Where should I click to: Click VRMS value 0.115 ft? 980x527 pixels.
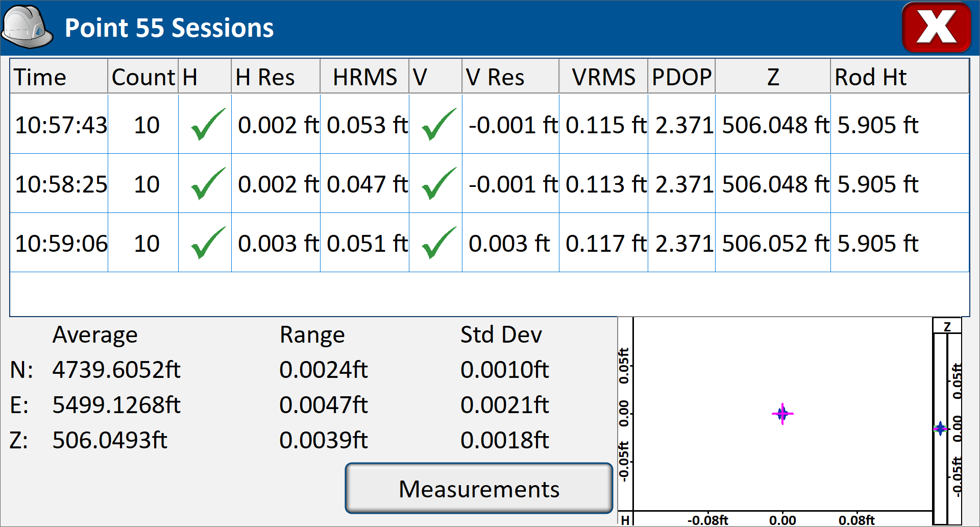pyautogui.click(x=606, y=125)
